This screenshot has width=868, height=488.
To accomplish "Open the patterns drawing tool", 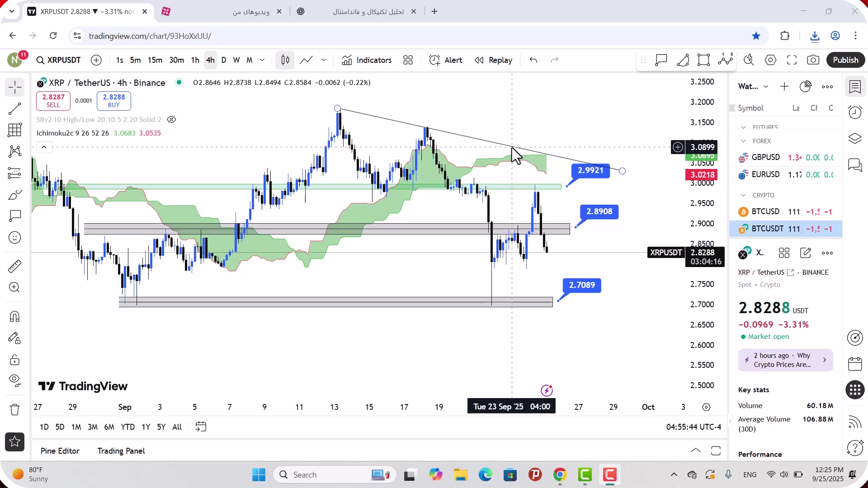I will pyautogui.click(x=14, y=151).
